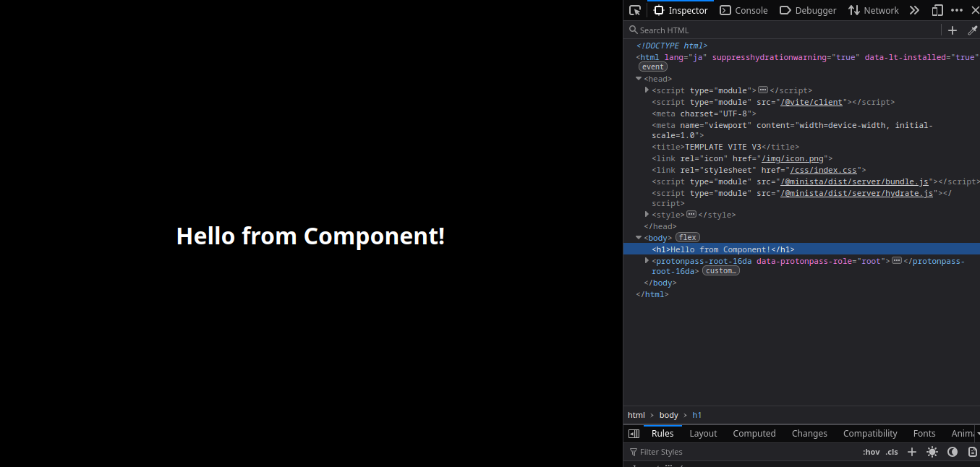The height and width of the screenshot is (467, 980).
Task: Toggle light color scheme simulation sun icon
Action: (x=932, y=452)
